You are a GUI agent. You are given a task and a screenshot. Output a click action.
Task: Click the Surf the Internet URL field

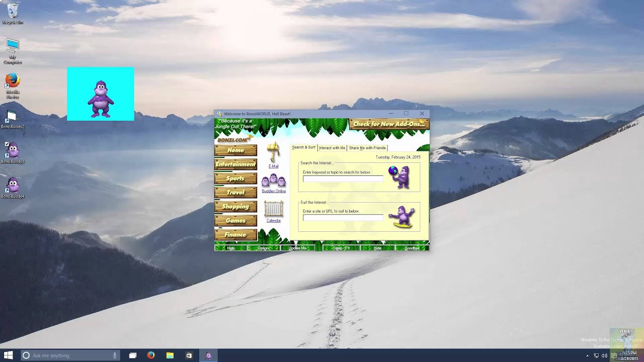[343, 217]
